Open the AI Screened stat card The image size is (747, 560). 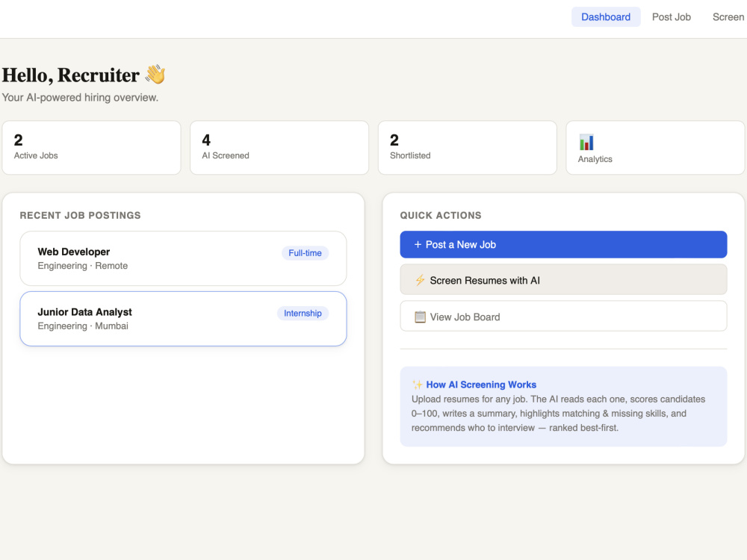[279, 148]
